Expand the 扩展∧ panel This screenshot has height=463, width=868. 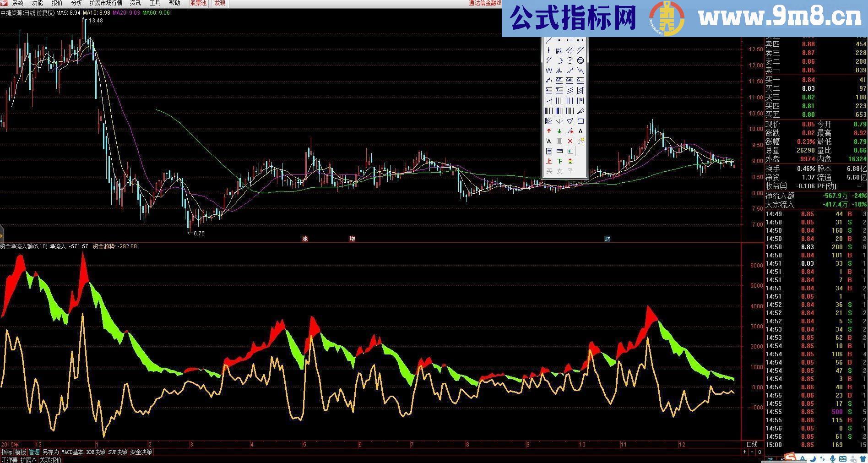(x=28, y=459)
